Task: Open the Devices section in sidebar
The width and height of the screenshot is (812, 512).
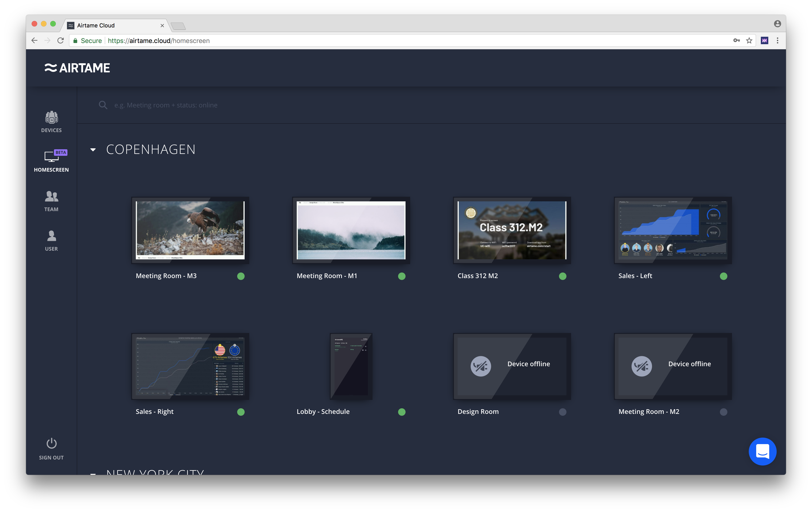Action: [51, 122]
